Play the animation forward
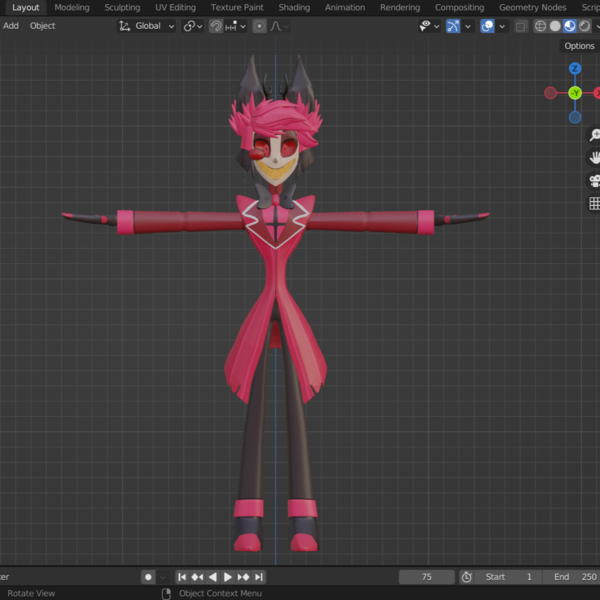Image resolution: width=600 pixels, height=600 pixels. [228, 577]
